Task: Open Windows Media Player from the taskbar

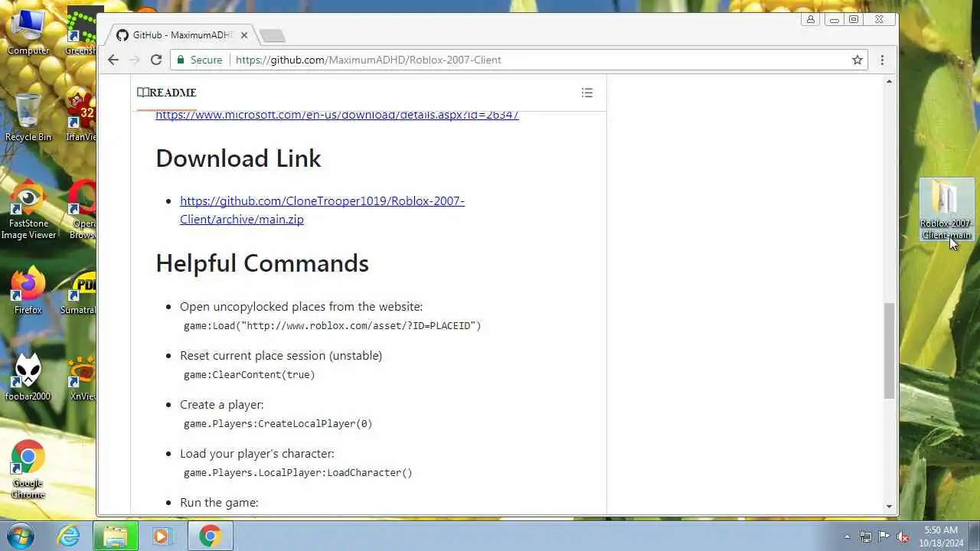Action: (x=161, y=536)
